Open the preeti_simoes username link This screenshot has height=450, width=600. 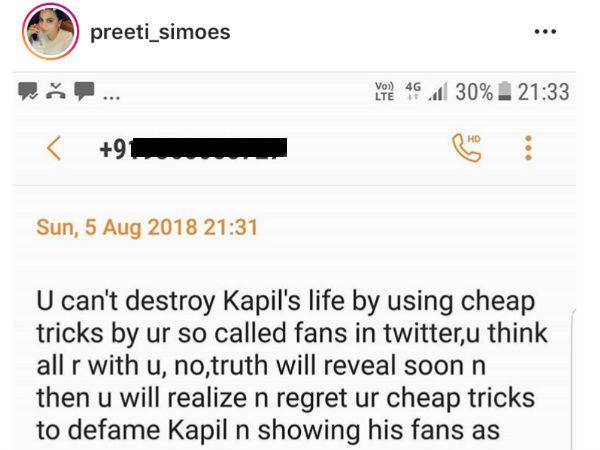[x=160, y=33]
